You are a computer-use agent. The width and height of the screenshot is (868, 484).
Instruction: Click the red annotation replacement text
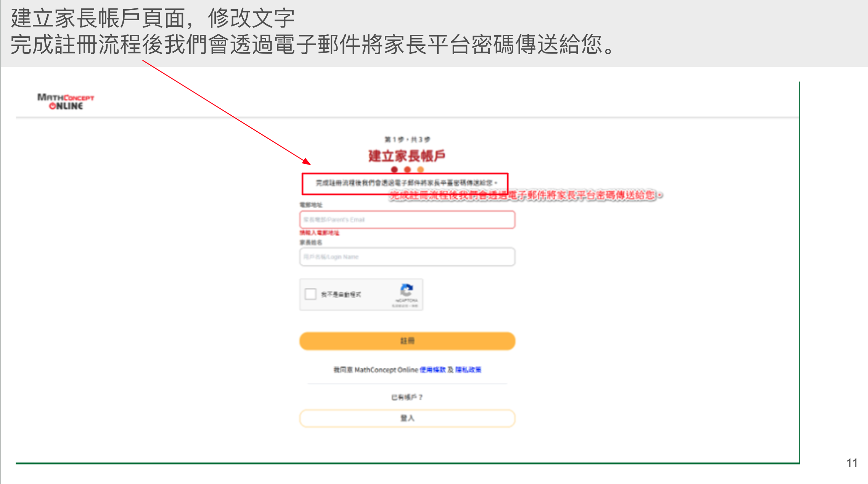tap(526, 195)
